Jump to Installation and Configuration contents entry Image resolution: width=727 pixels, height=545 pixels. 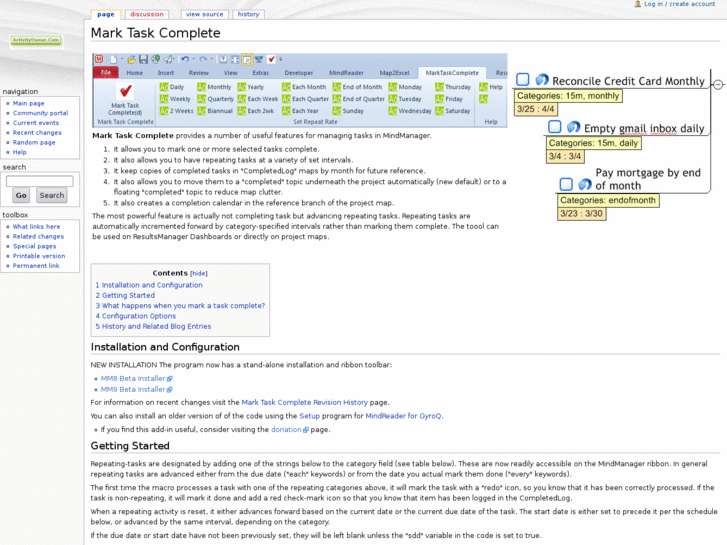[149, 285]
